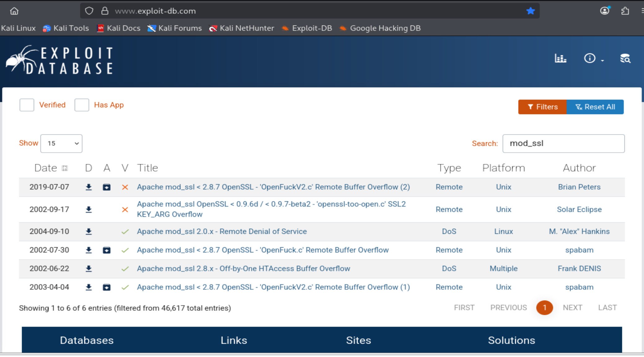Open the OpenFuck.c Remote Buffer Overflow exploit
This screenshot has height=357, width=644.
pos(263,250)
